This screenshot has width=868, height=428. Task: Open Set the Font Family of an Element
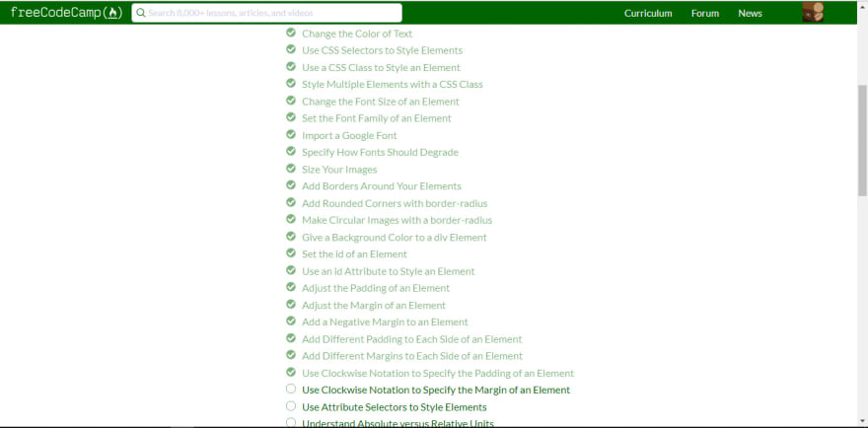[377, 118]
